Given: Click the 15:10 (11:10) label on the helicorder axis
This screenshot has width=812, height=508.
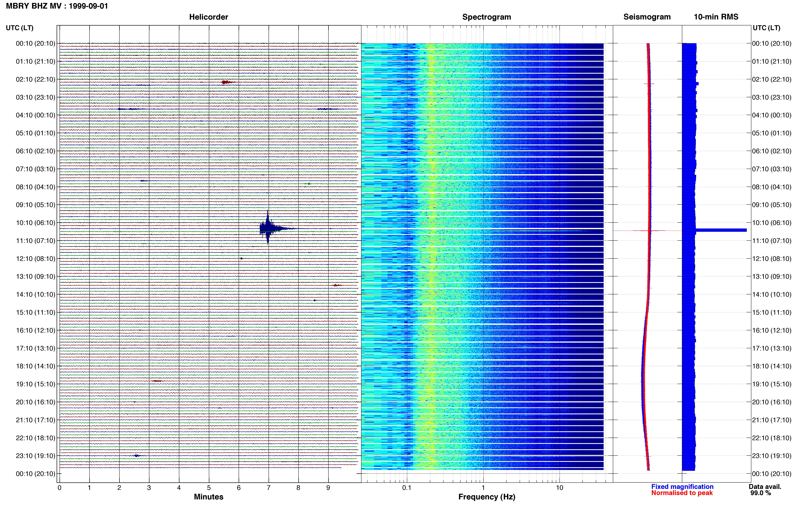Looking at the screenshot, I should [x=36, y=313].
